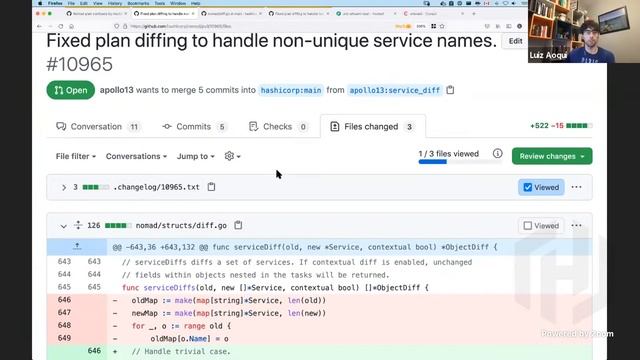Viewport: 640px width, 360px height.
Task: Switch to the Conversation tab
Action: coord(98,127)
